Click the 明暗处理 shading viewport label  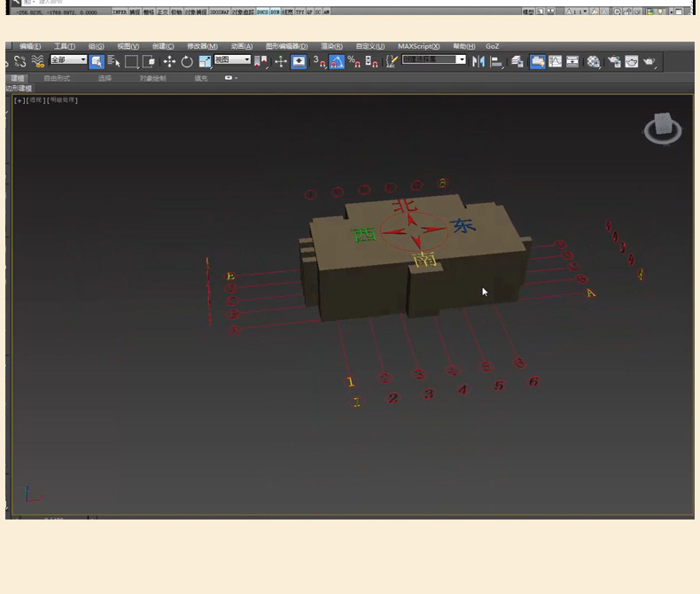[x=62, y=100]
